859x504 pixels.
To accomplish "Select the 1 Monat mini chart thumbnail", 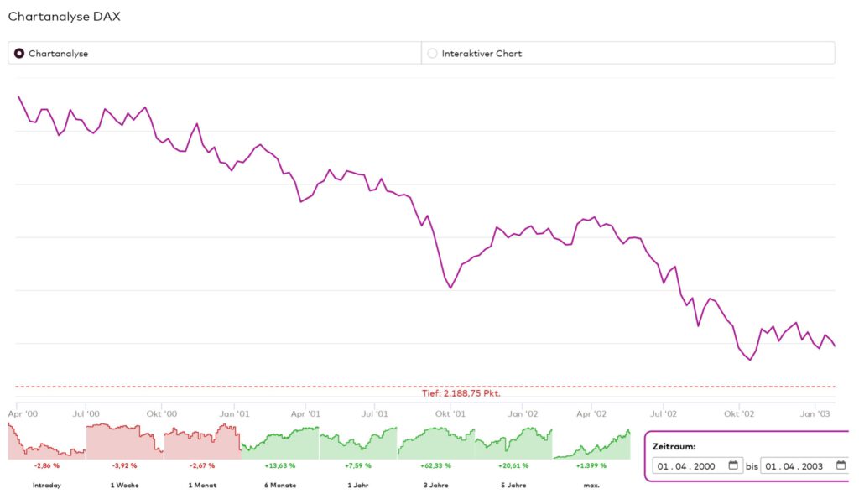I will 202,442.
